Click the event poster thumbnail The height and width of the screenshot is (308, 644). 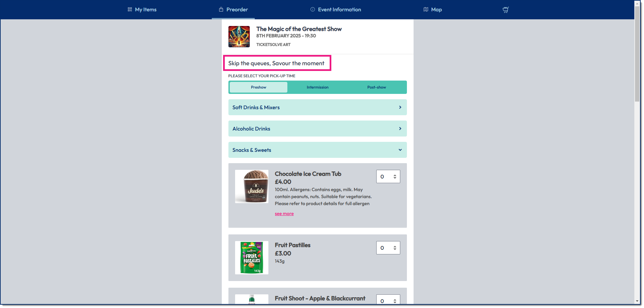coord(239,37)
